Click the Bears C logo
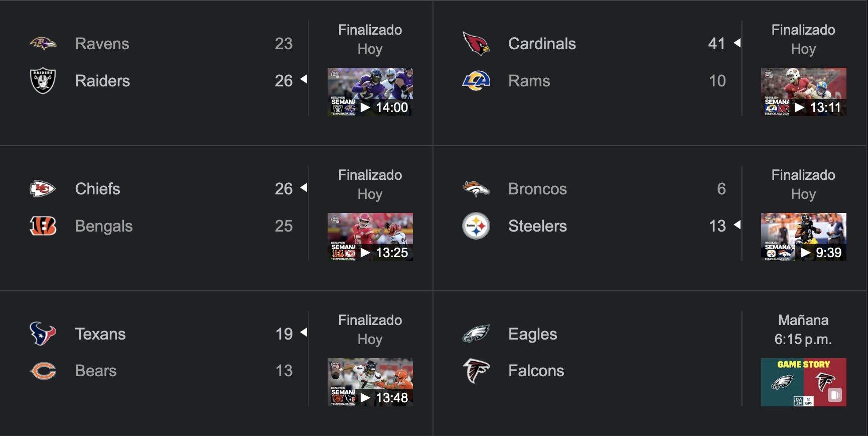Screen dimensions: 868x436 43,371
